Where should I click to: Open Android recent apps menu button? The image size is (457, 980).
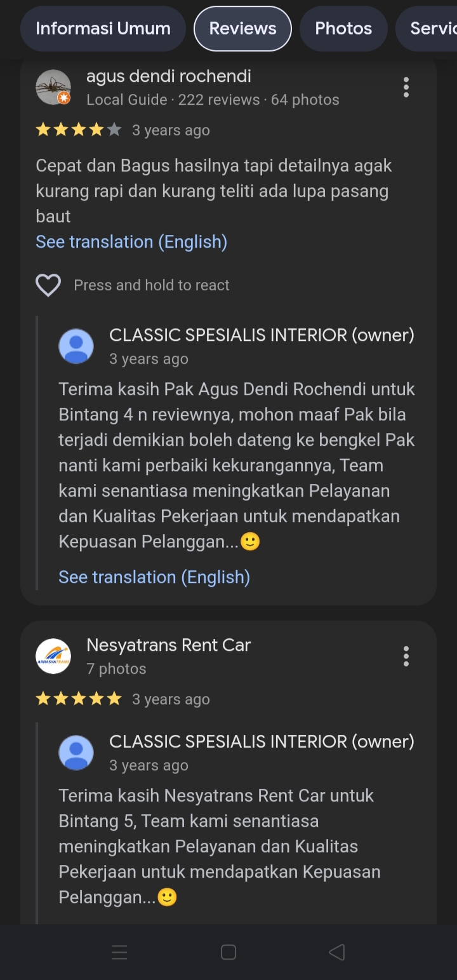click(119, 952)
